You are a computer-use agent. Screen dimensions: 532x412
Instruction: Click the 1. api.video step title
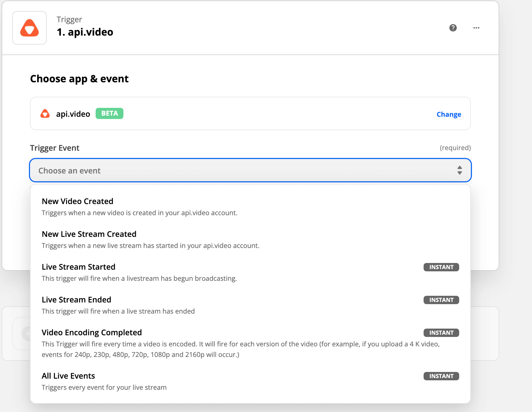(85, 32)
